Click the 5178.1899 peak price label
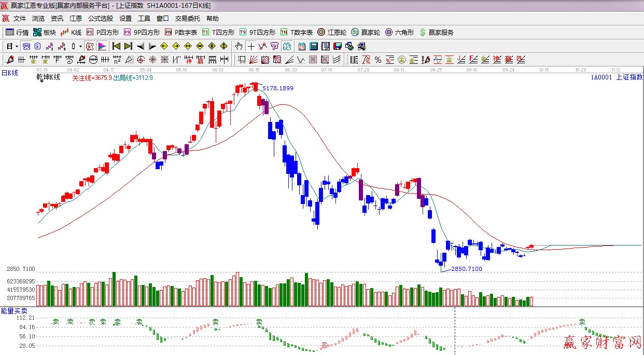Image resolution: width=644 pixels, height=355 pixels. point(278,88)
